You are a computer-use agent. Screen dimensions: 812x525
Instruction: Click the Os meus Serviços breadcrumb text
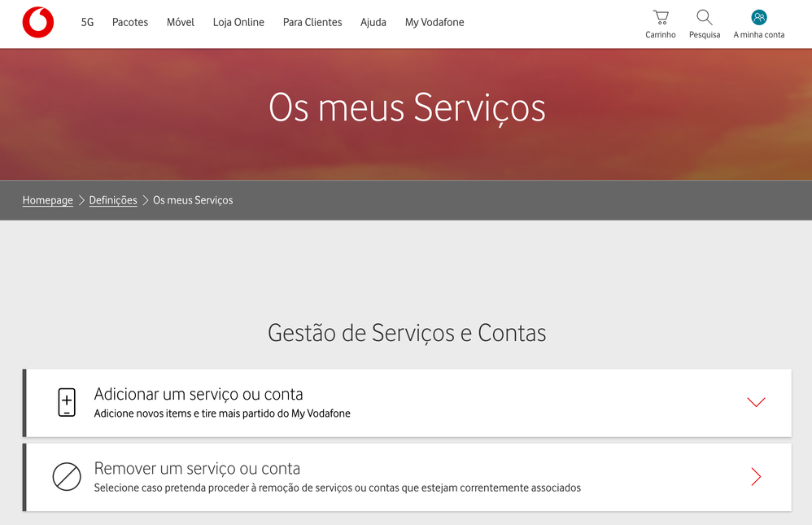pos(193,200)
